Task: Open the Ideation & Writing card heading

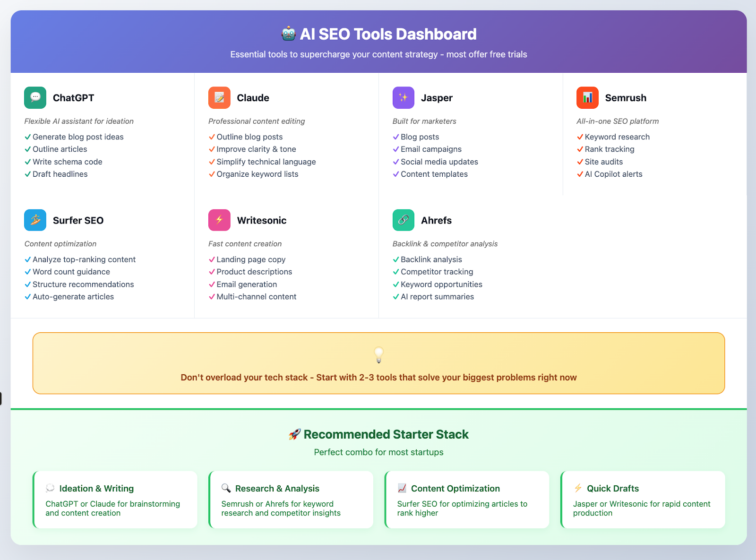Action: point(96,489)
